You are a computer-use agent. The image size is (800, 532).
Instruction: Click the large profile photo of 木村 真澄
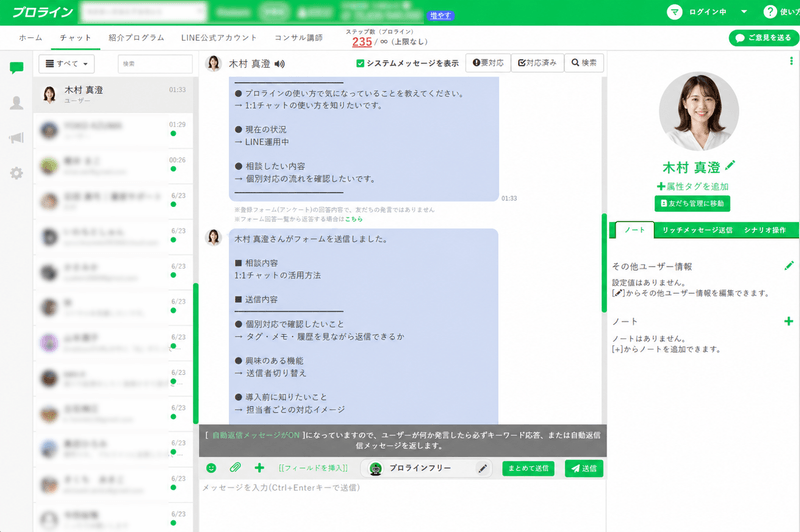click(698, 111)
